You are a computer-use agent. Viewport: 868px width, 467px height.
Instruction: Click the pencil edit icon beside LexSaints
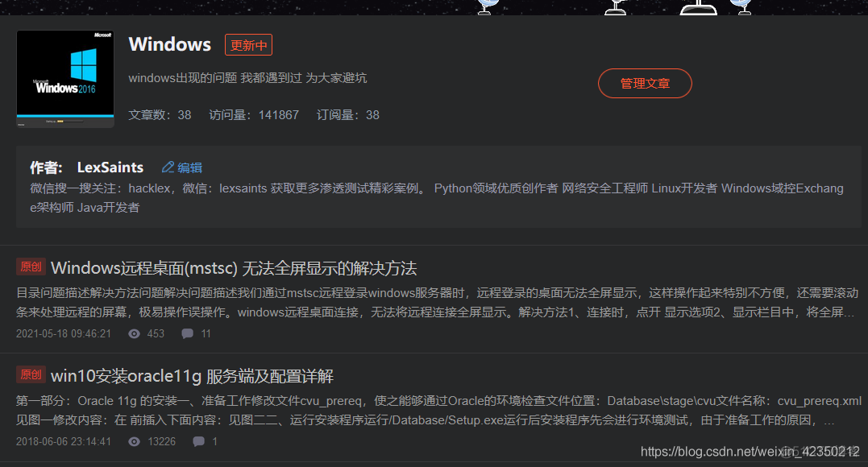(x=168, y=167)
